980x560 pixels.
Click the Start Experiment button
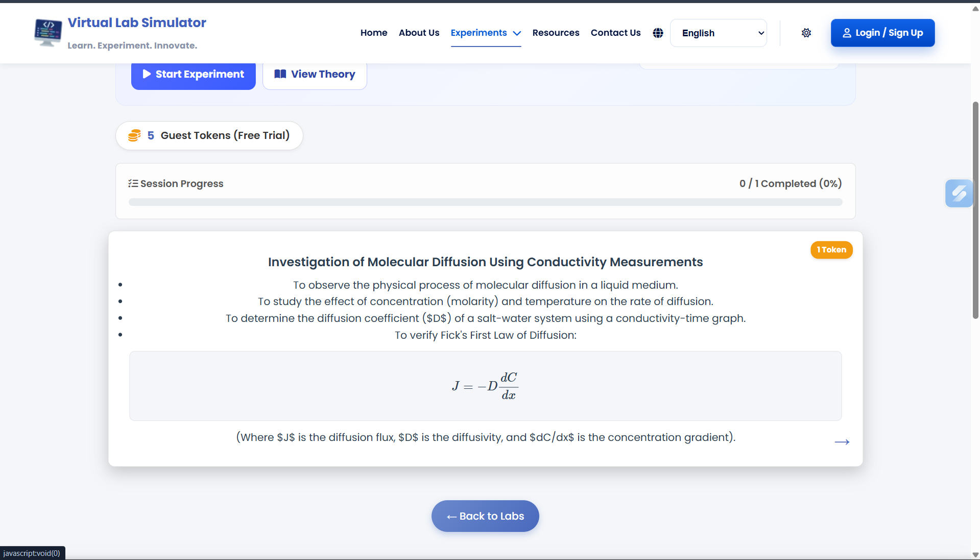193,75
